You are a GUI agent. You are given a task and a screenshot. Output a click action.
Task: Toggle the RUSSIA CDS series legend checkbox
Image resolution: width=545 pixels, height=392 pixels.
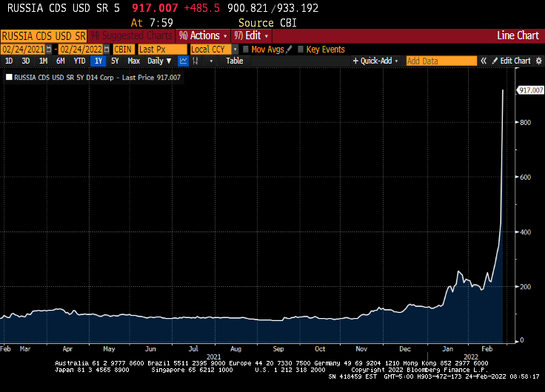click(9, 76)
